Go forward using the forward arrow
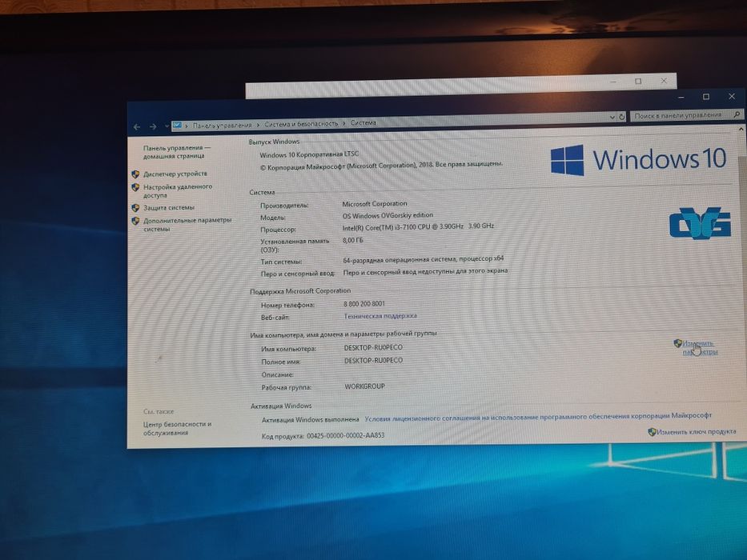This screenshot has height=560, width=747. (x=153, y=126)
